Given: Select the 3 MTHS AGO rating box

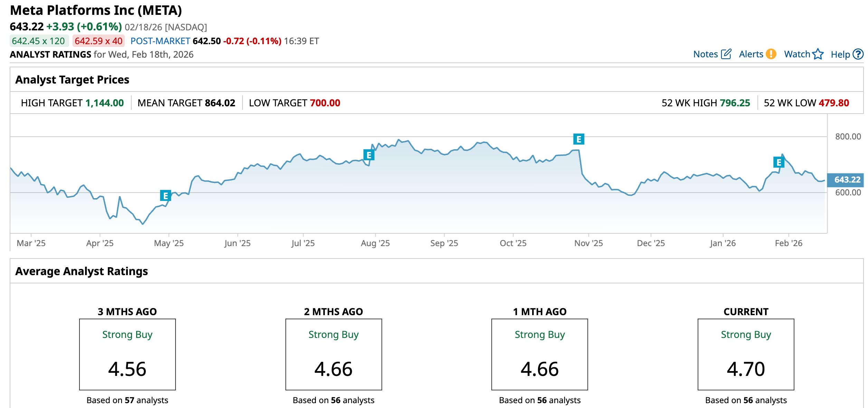Looking at the screenshot, I should point(128,354).
